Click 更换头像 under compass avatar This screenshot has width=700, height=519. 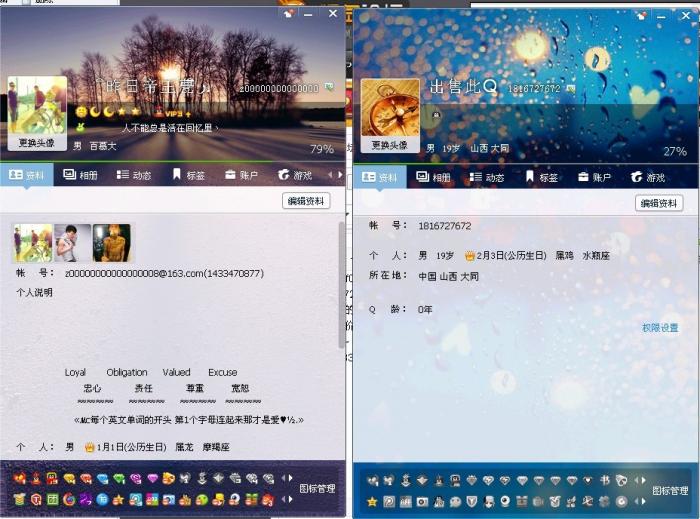pyautogui.click(x=390, y=145)
